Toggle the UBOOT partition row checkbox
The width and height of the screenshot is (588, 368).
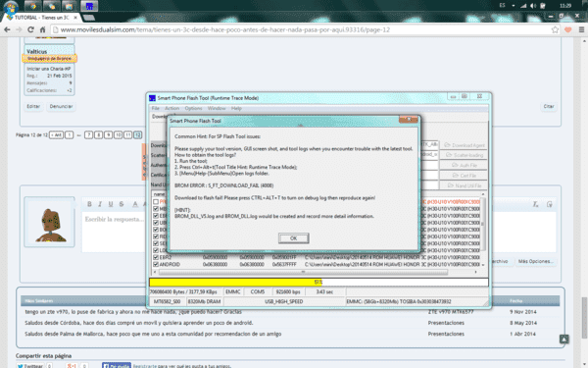coord(156,223)
